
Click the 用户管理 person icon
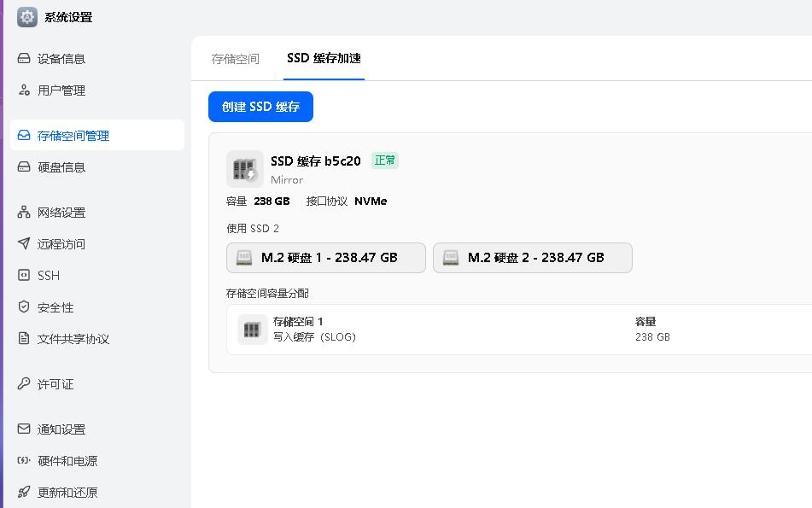[24, 90]
